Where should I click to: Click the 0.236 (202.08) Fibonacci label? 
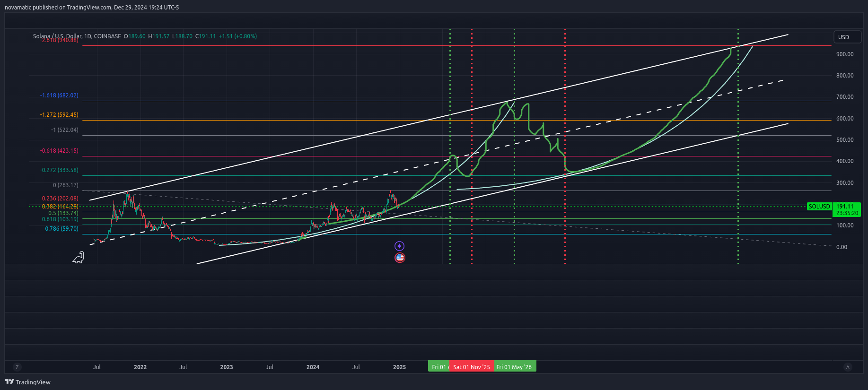60,199
